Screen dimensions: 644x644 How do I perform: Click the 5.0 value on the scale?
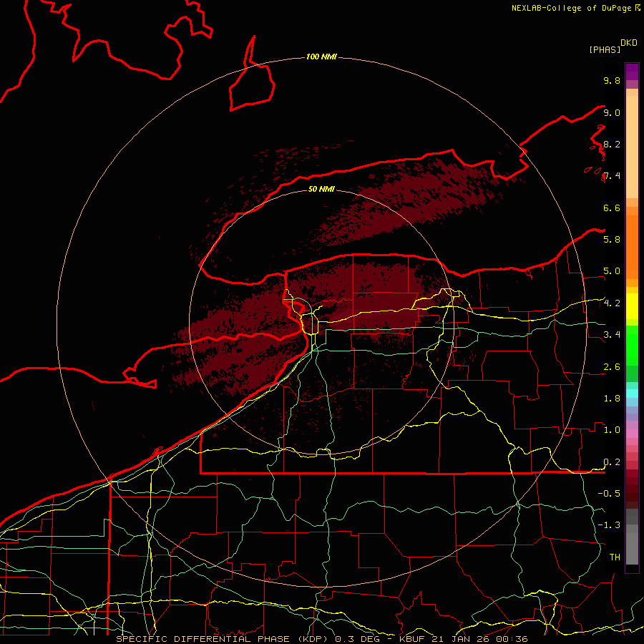(612, 271)
